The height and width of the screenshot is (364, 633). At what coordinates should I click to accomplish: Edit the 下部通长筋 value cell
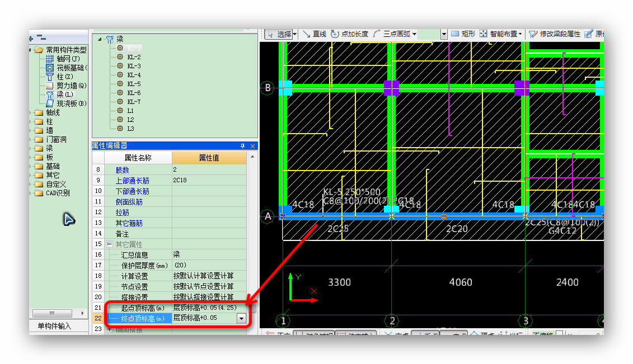[209, 191]
